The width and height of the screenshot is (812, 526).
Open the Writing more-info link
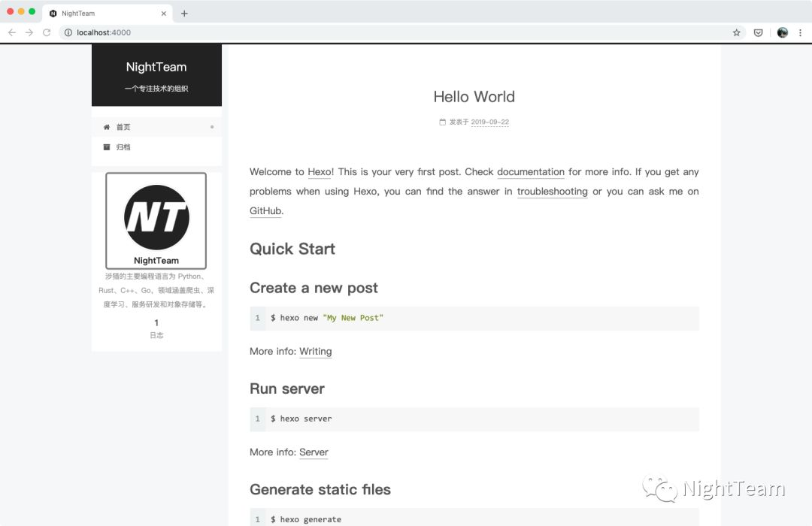point(315,352)
